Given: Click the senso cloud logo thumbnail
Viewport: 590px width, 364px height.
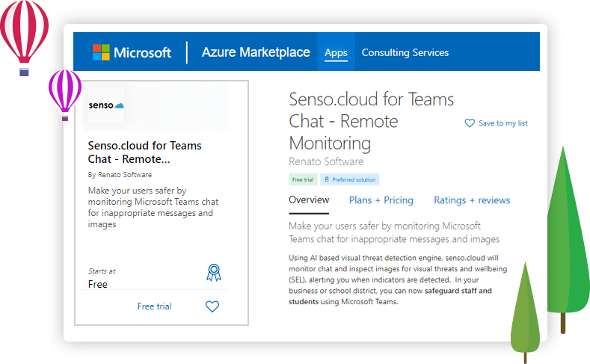Looking at the screenshot, I should (x=106, y=105).
